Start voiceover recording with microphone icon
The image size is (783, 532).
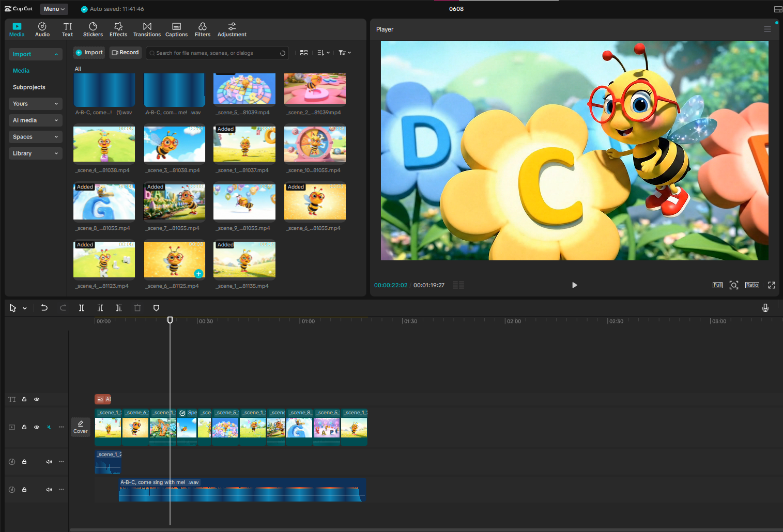click(765, 308)
